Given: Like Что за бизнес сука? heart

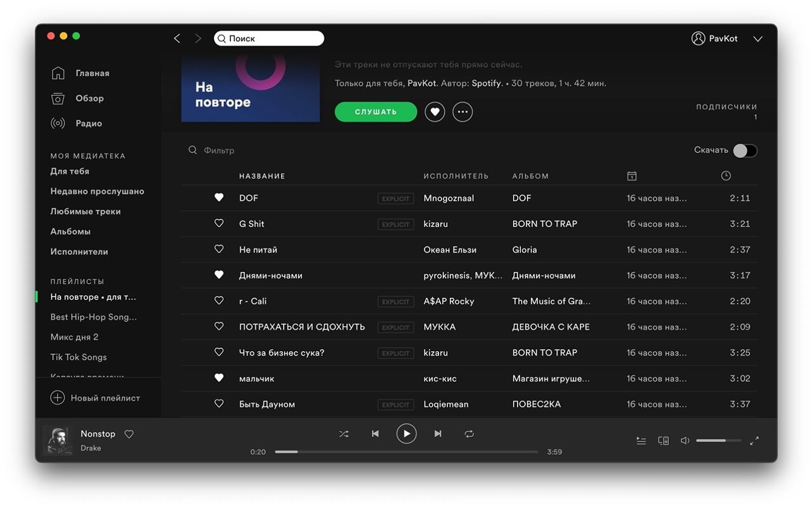Looking at the screenshot, I should coord(219,352).
